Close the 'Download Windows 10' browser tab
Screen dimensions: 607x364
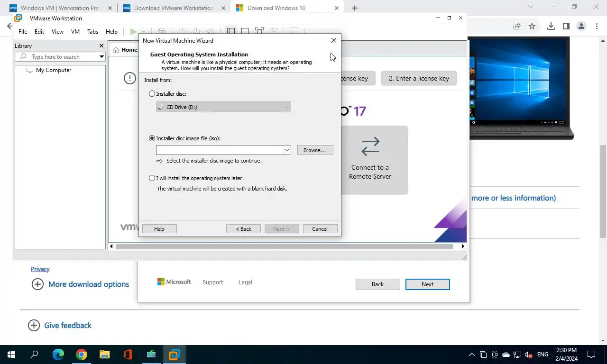[x=337, y=8]
